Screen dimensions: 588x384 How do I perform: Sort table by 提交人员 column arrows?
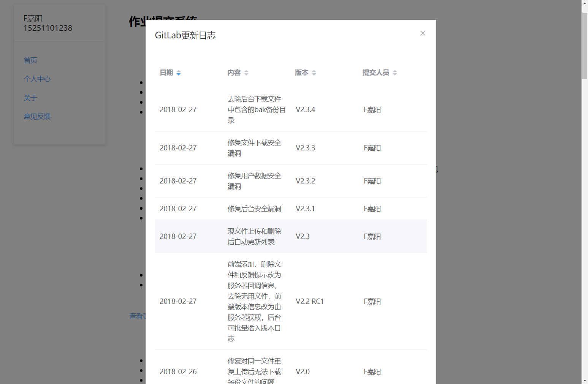tap(395, 73)
